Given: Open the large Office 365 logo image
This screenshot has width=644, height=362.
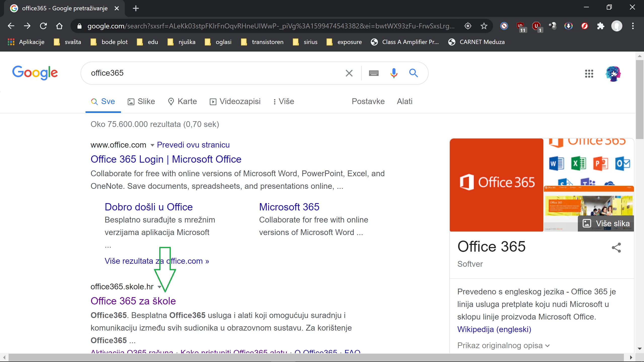Looking at the screenshot, I should click(496, 185).
